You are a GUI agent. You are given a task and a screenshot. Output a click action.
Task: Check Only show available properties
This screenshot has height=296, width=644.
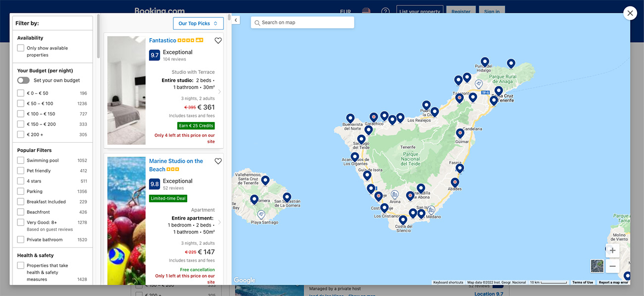click(21, 48)
